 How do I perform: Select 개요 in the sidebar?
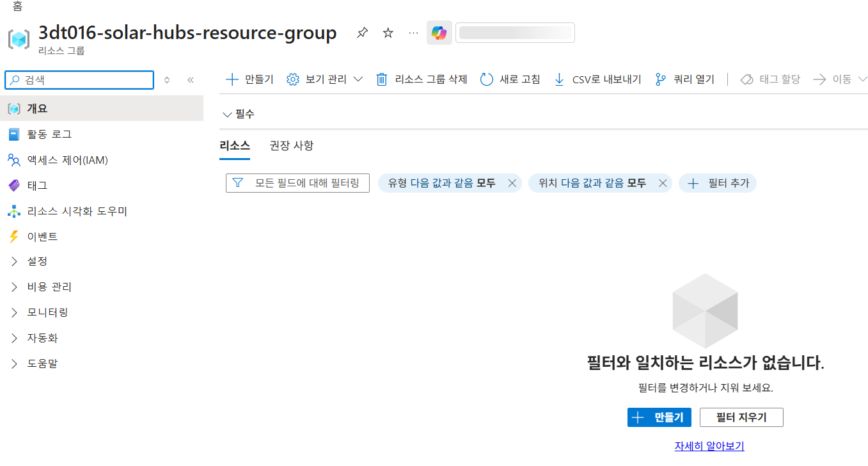point(102,109)
